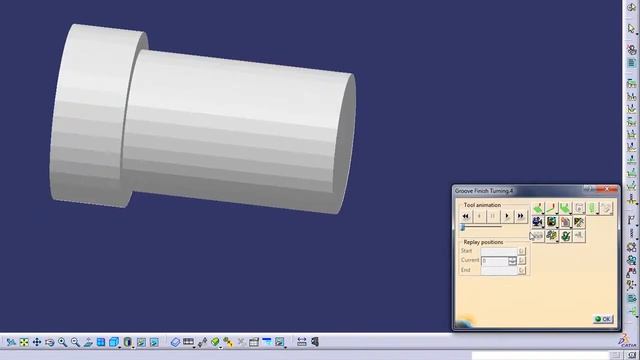Open the Shading render style dropdown
Viewport: 640px width, 360px height.
click(x=128, y=342)
